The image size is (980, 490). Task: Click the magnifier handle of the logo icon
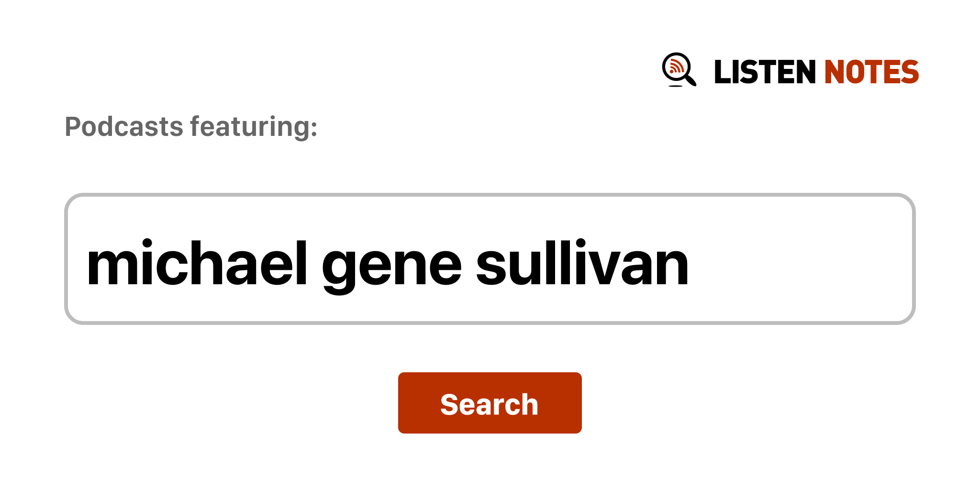pos(690,80)
